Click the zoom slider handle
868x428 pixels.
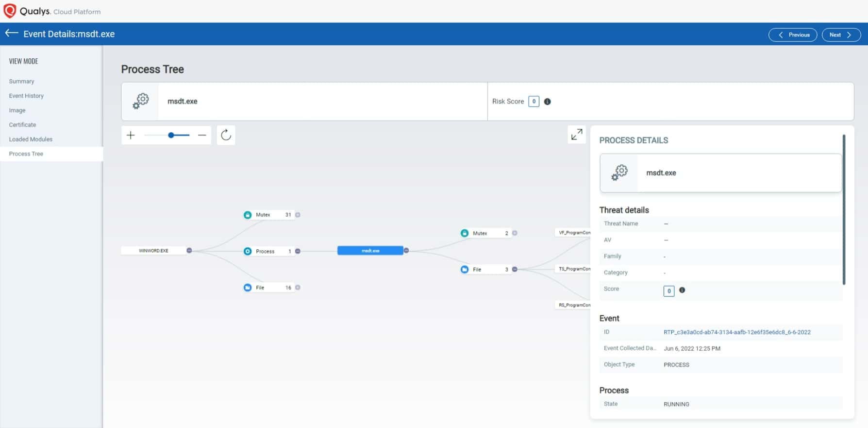(171, 135)
